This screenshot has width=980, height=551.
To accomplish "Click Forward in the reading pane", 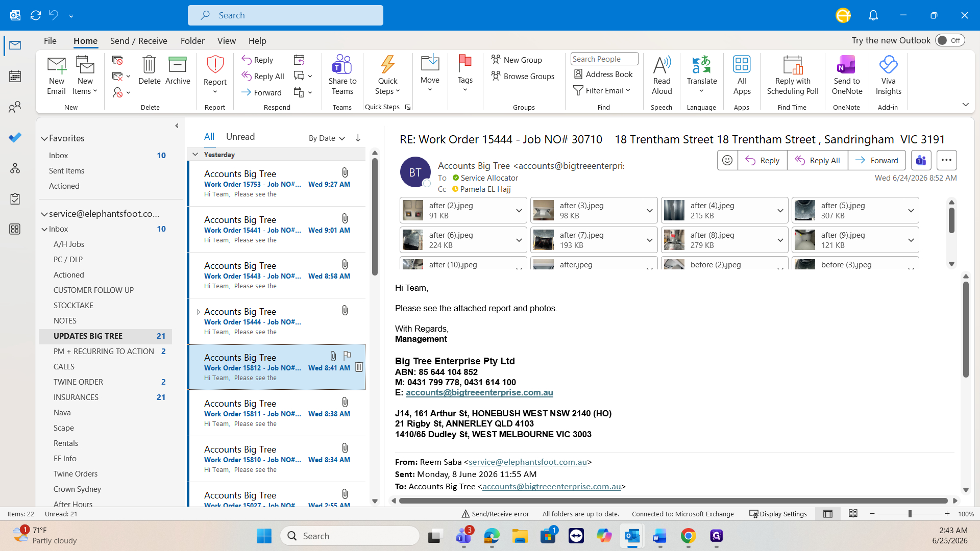I will click(x=876, y=160).
